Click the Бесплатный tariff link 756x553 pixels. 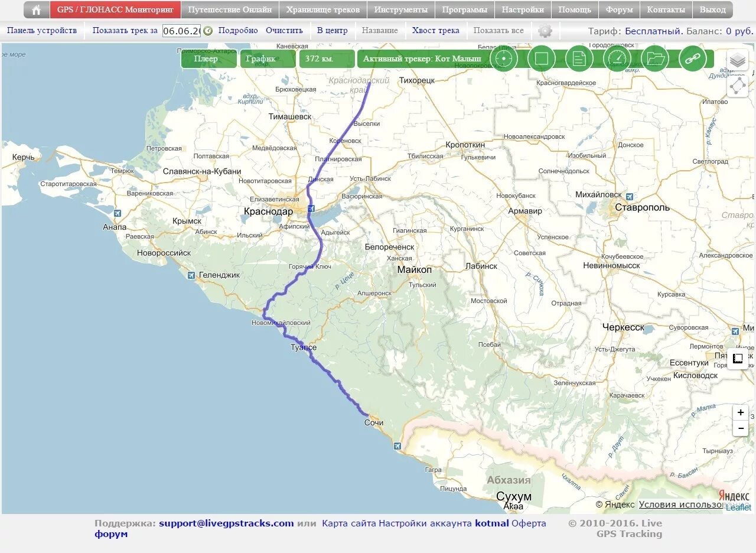point(654,31)
